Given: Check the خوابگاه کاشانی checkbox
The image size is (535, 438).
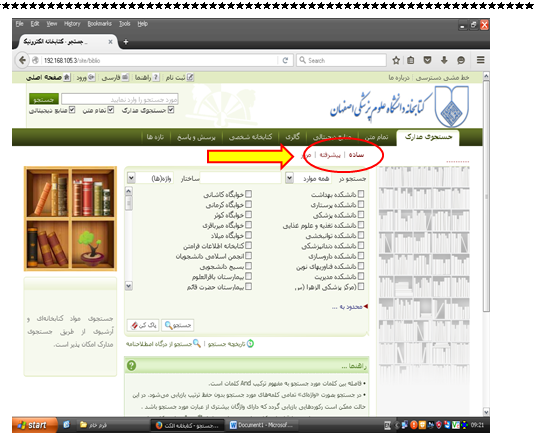Looking at the screenshot, I should click(x=248, y=194).
